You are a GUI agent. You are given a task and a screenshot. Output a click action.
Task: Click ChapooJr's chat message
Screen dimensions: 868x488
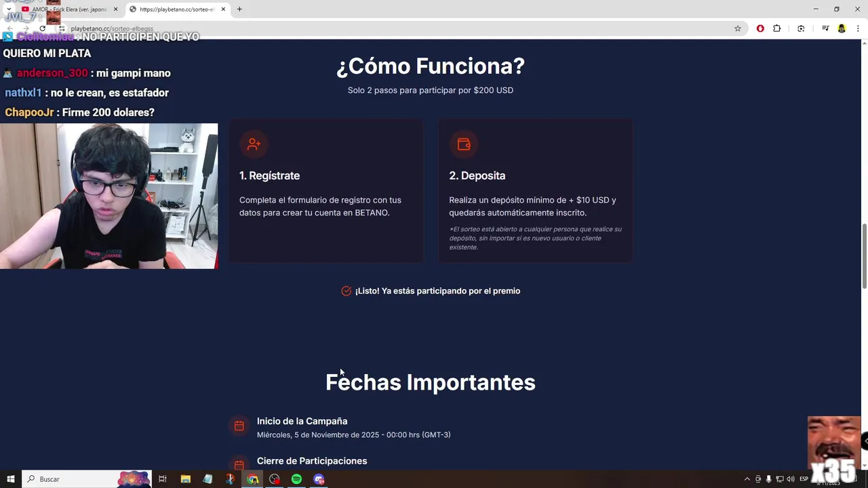click(79, 113)
